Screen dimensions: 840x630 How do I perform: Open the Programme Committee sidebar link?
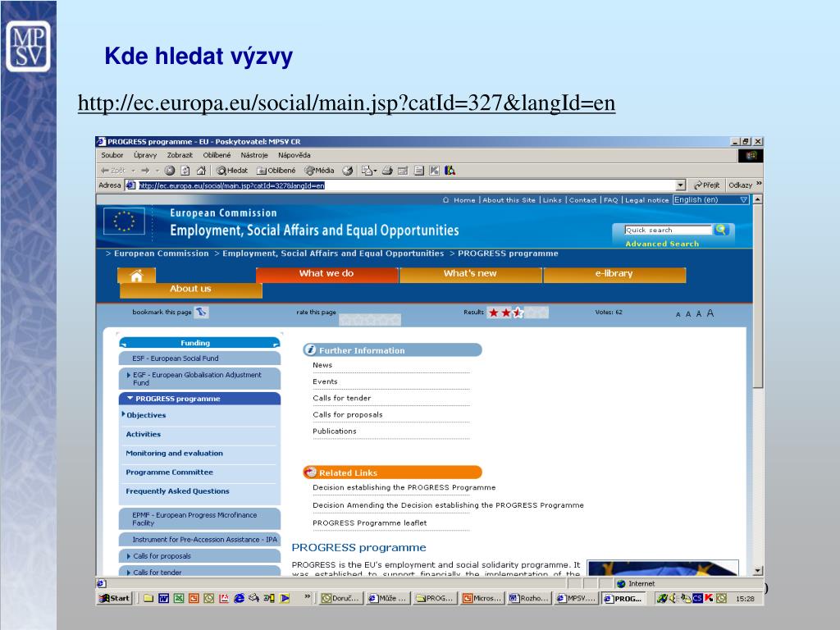point(169,472)
